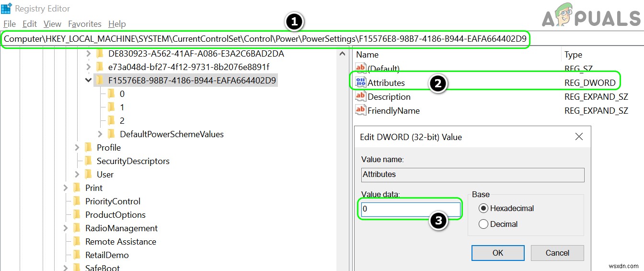Screen dimensions: 644x271
Task: Click the Remote Assistance folder icon
Action: tap(77, 241)
